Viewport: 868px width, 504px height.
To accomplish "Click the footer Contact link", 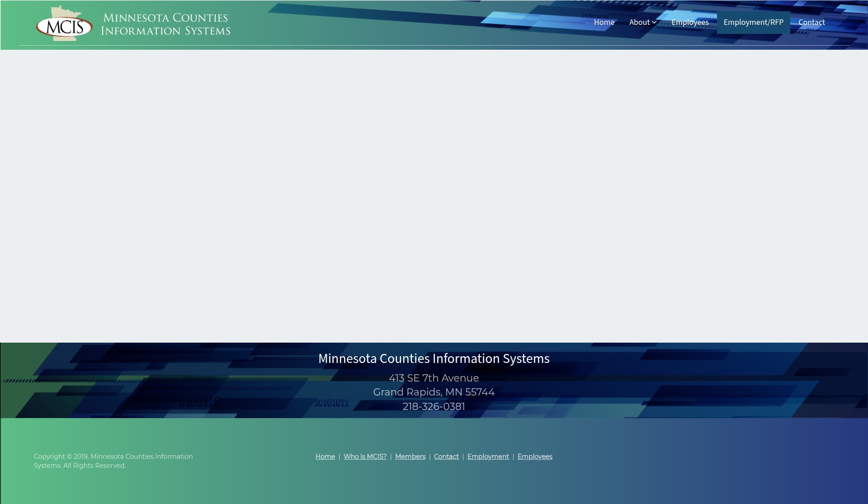I will coord(446,457).
